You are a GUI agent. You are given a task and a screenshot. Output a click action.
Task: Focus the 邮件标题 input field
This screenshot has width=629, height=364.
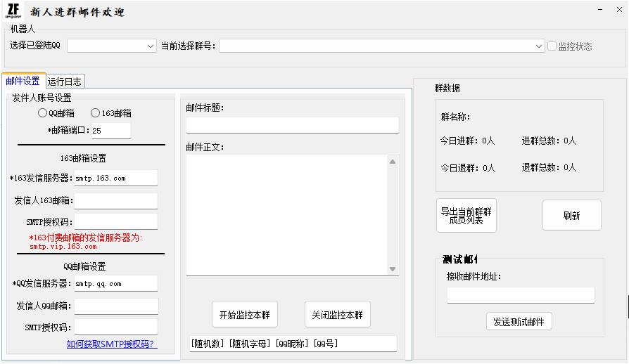(292, 125)
